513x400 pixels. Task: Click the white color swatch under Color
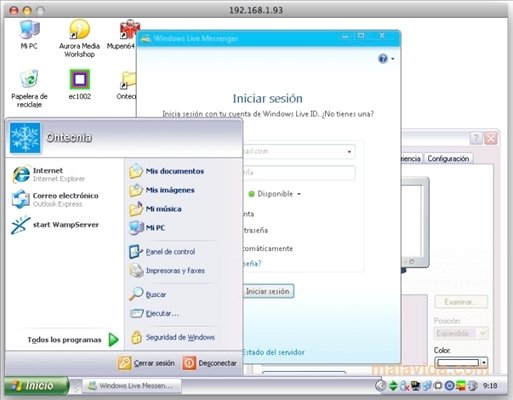[x=458, y=362]
